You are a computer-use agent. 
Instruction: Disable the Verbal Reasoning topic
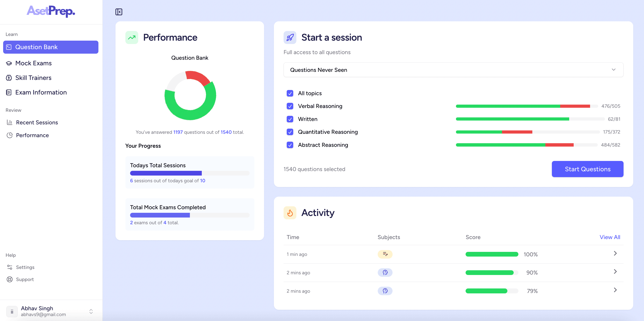point(290,106)
